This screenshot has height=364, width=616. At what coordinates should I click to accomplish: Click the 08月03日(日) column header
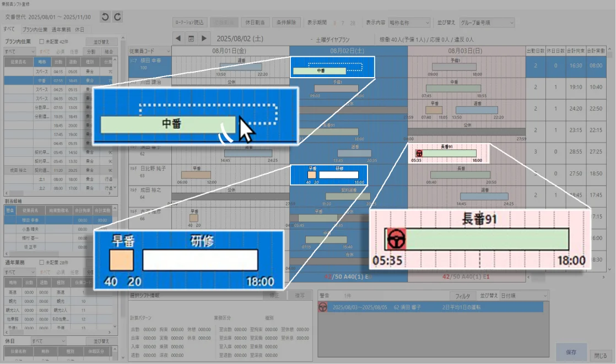click(466, 51)
